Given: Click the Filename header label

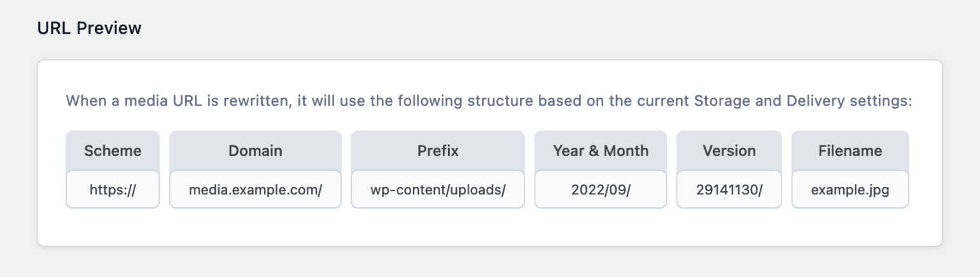Looking at the screenshot, I should [850, 151].
